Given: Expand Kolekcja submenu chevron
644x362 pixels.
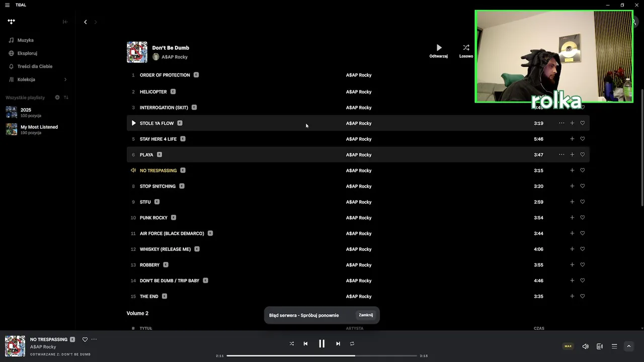Looking at the screenshot, I should [65, 79].
